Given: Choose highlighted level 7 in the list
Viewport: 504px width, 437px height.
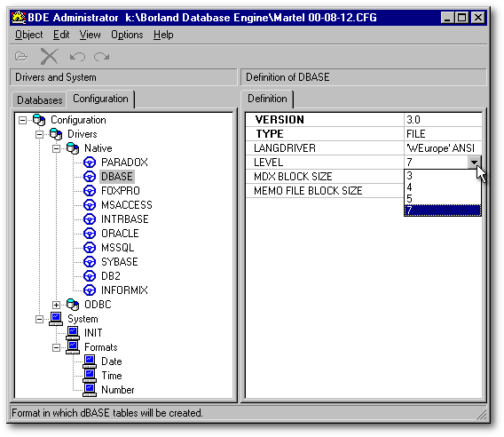Looking at the screenshot, I should [x=443, y=211].
